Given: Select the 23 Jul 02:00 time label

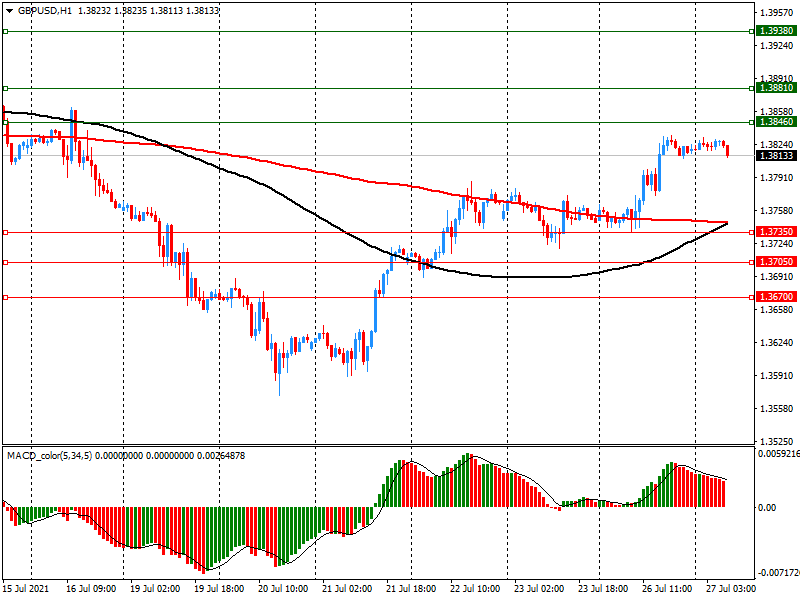Looking at the screenshot, I should pyautogui.click(x=539, y=589).
